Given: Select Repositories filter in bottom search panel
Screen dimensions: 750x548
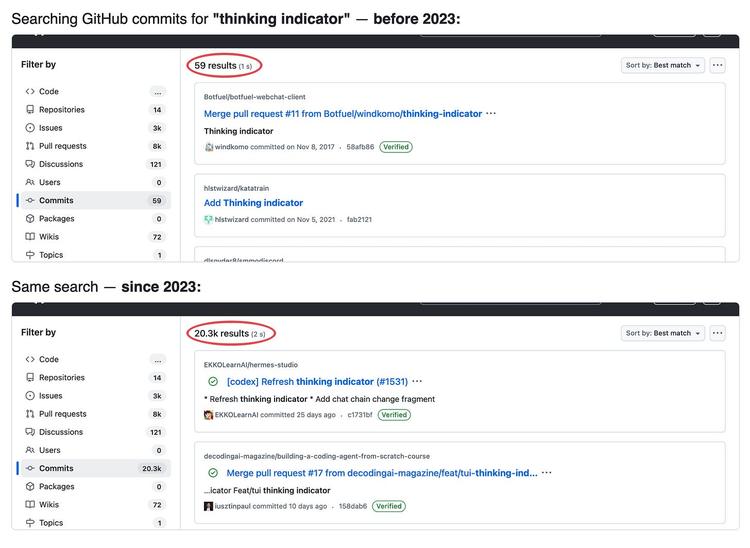Looking at the screenshot, I should click(x=94, y=377).
